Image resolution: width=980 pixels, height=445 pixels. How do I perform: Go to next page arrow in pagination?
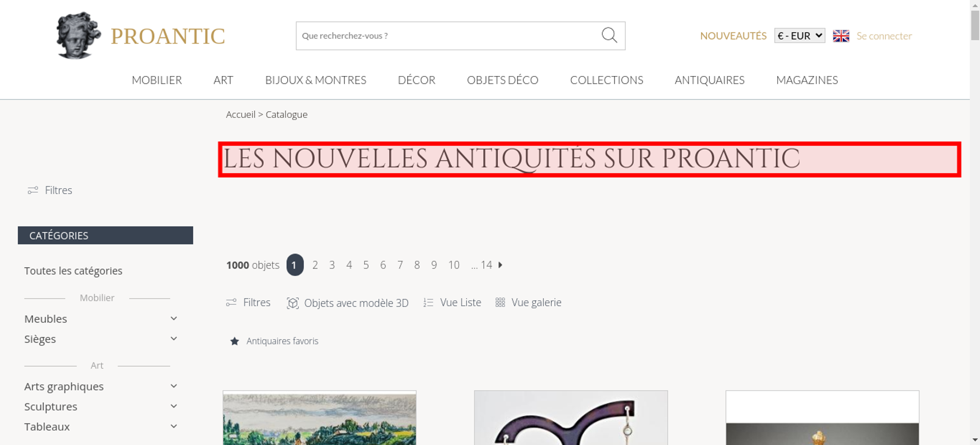(x=500, y=265)
